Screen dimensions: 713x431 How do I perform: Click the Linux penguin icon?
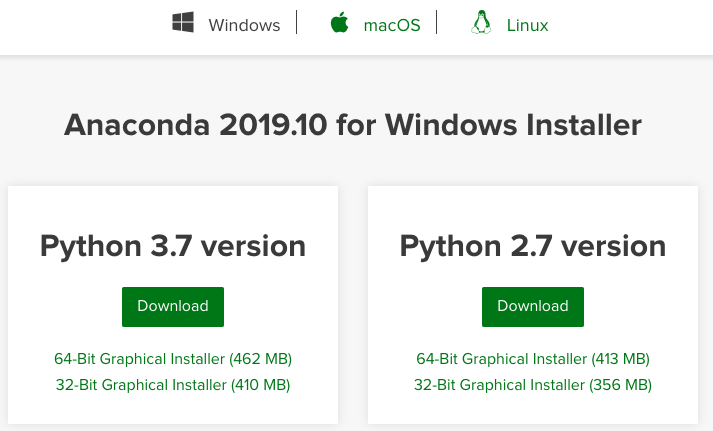(x=481, y=22)
